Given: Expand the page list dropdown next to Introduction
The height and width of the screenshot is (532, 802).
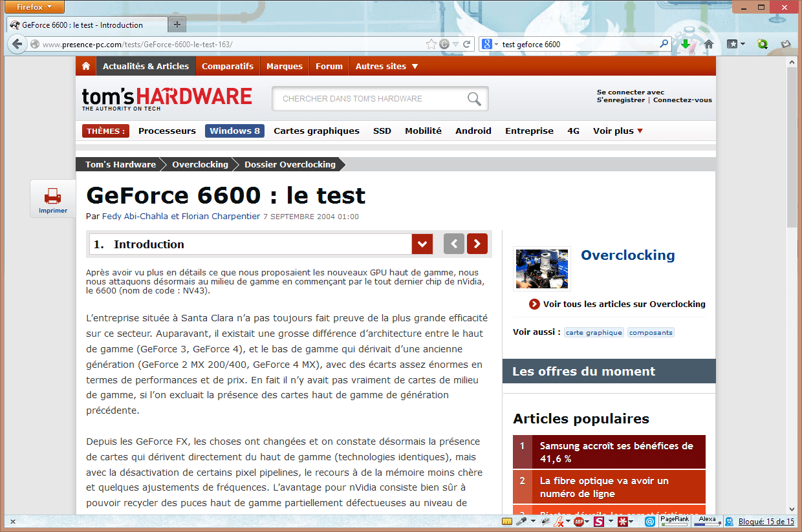Looking at the screenshot, I should [x=422, y=244].
